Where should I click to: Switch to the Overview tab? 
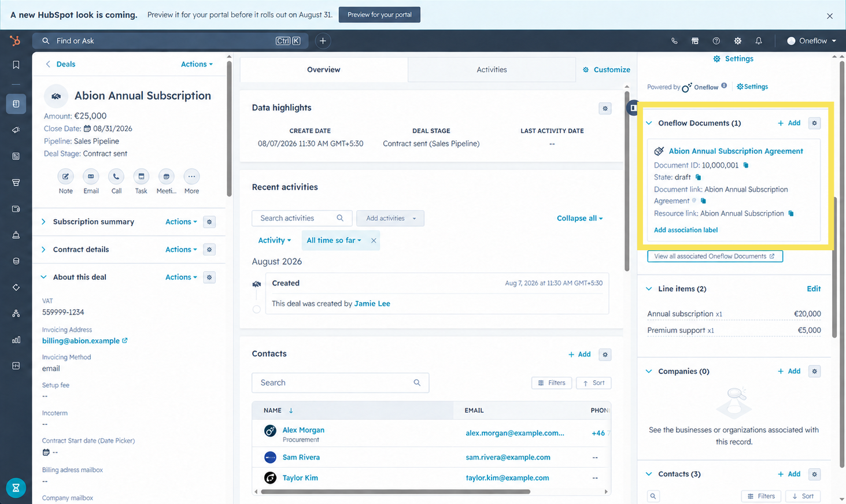click(324, 69)
